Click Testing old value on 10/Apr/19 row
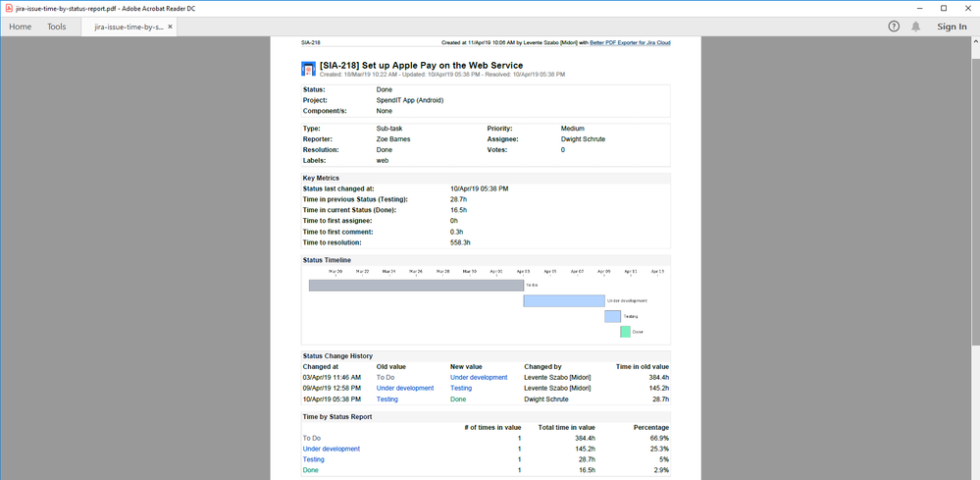Image resolution: width=980 pixels, height=480 pixels. [x=387, y=399]
